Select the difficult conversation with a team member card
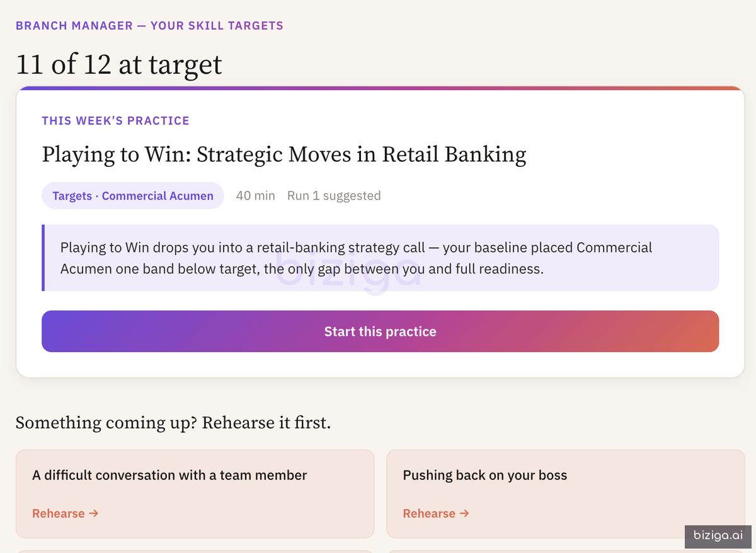 coord(195,494)
